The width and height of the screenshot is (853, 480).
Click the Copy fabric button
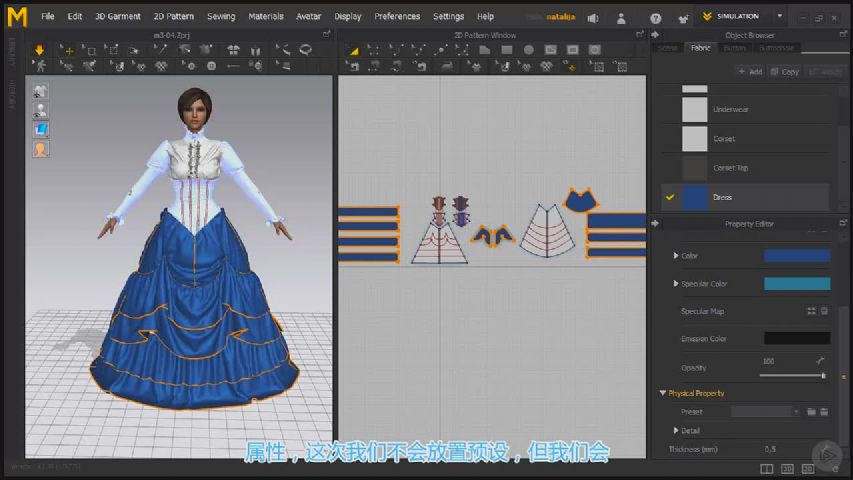click(784, 72)
